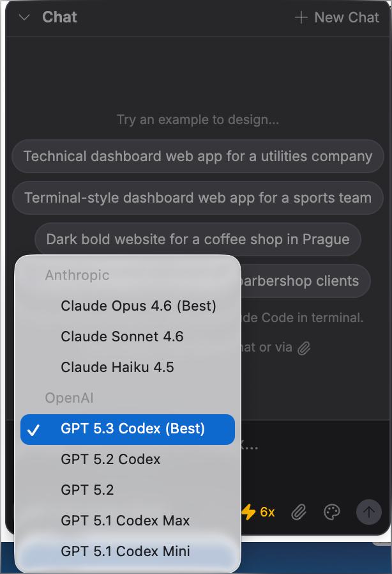Select Claude Opus 4.6 (Best) model
Image resolution: width=392 pixels, height=574 pixels.
point(139,306)
